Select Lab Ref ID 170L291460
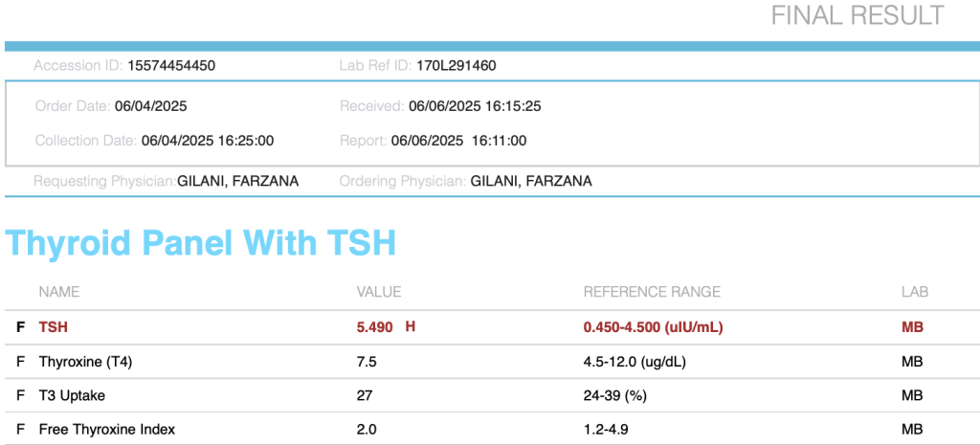Screen dimensions: 980x445 457,66
